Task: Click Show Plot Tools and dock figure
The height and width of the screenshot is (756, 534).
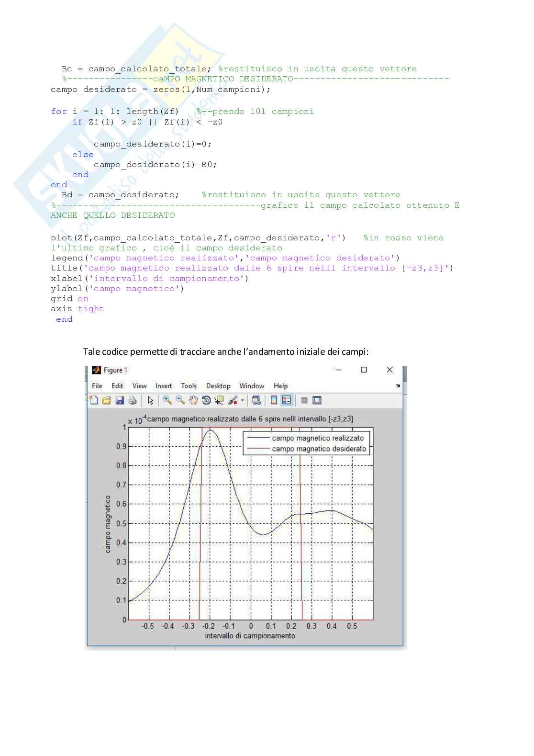Action: coord(317,400)
